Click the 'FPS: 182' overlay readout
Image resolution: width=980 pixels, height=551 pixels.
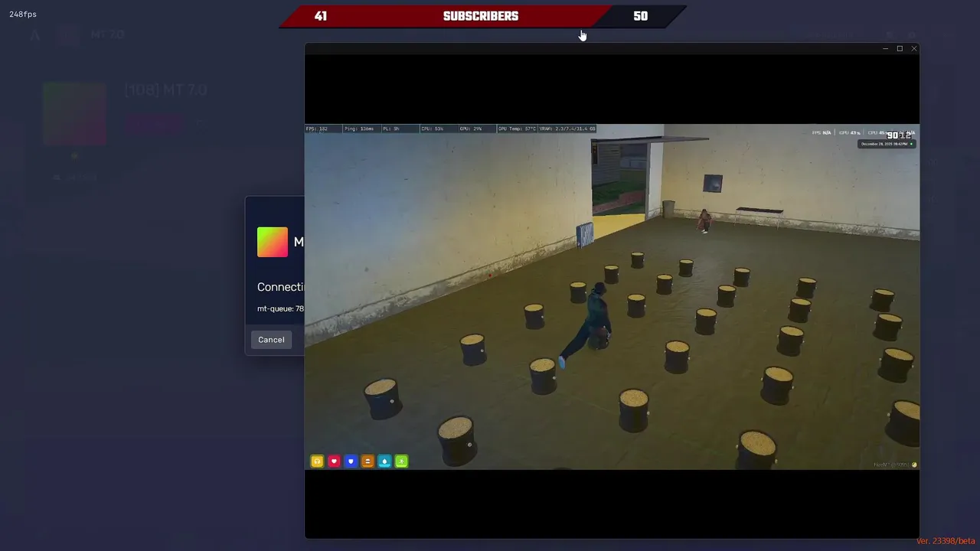click(317, 129)
